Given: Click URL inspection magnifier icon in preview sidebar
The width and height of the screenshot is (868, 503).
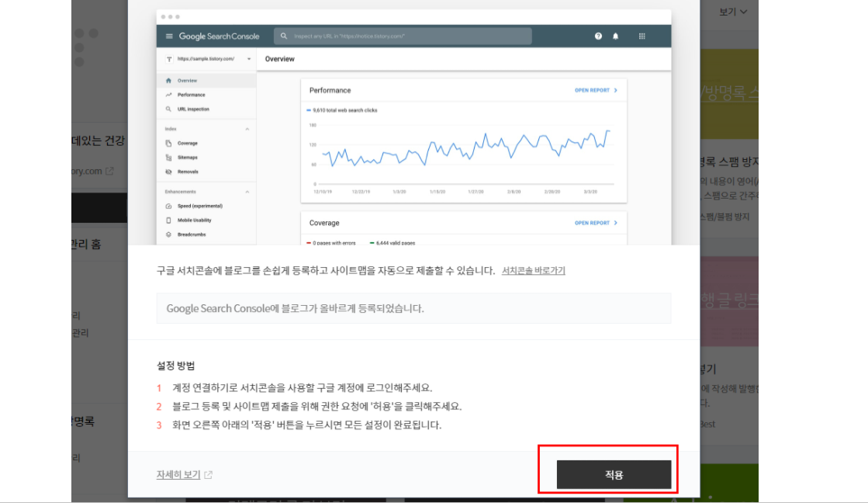Looking at the screenshot, I should pyautogui.click(x=168, y=109).
